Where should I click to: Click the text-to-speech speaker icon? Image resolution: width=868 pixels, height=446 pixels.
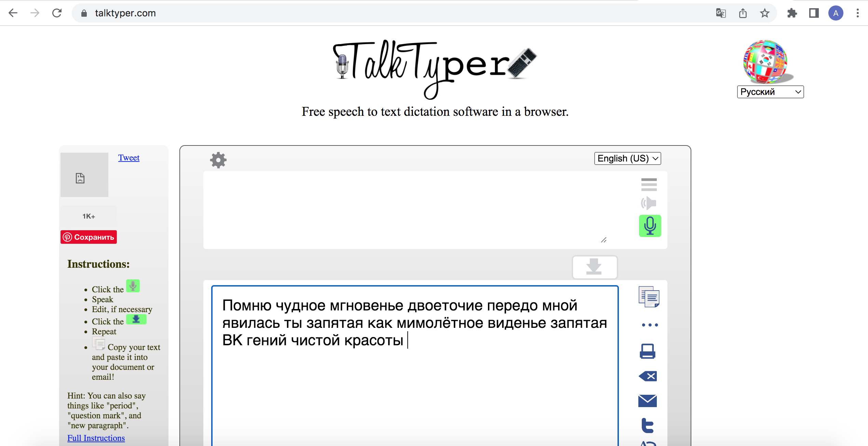click(649, 203)
